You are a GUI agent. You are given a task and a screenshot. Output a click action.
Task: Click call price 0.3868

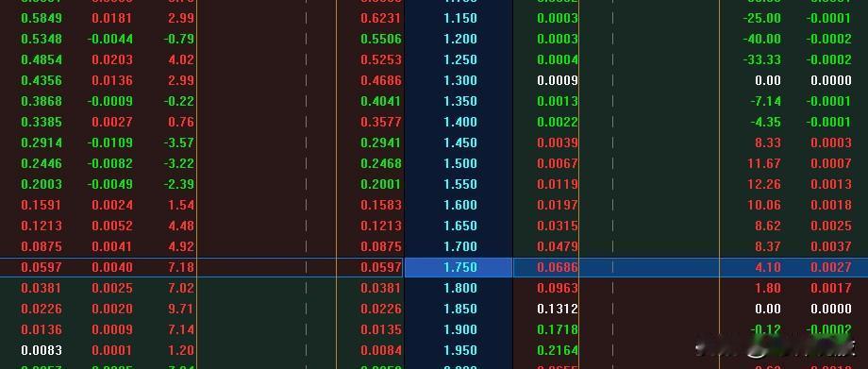pos(42,101)
